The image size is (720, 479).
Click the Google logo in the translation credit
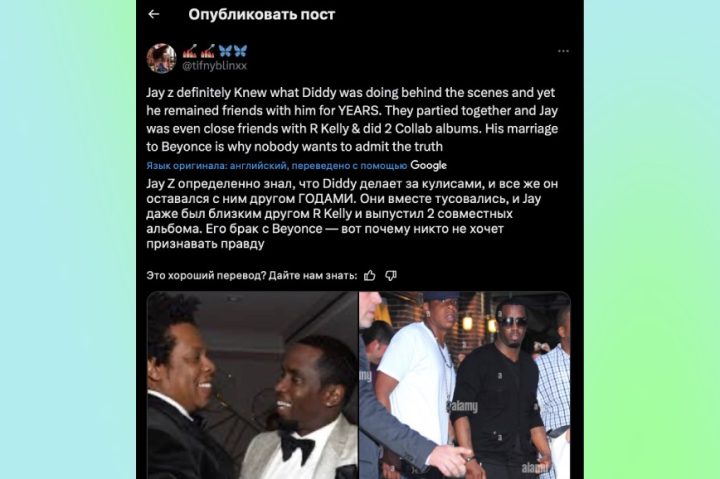point(428,165)
